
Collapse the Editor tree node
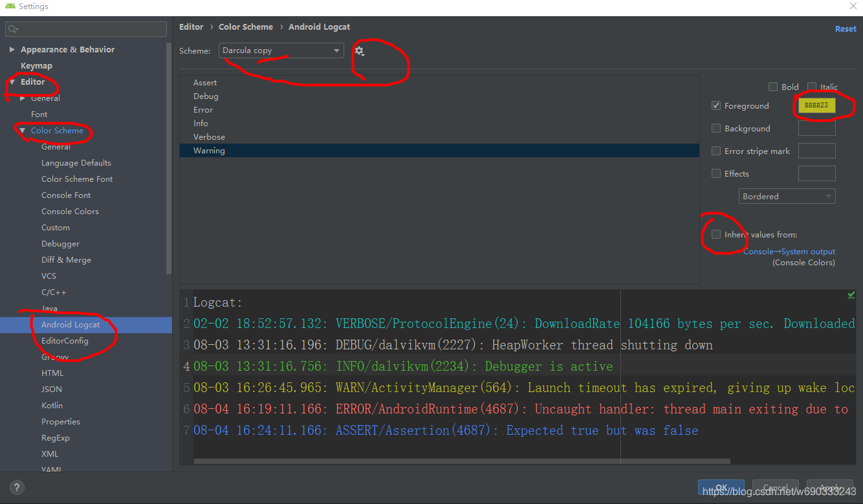pyautogui.click(x=12, y=82)
